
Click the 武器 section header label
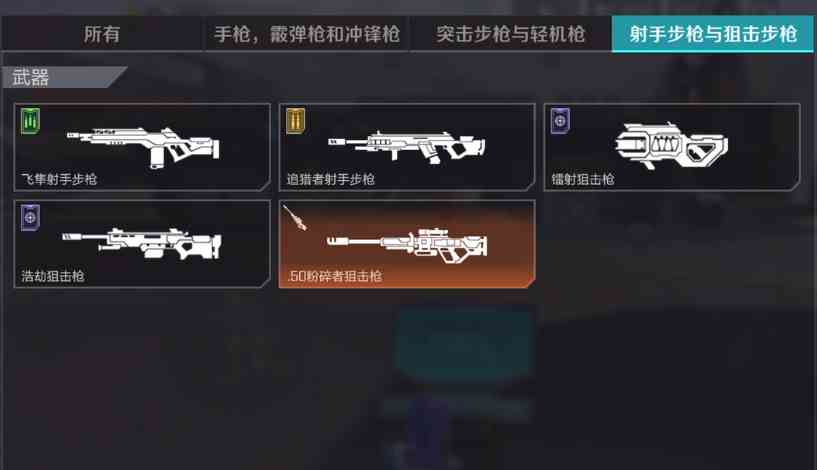click(x=30, y=77)
